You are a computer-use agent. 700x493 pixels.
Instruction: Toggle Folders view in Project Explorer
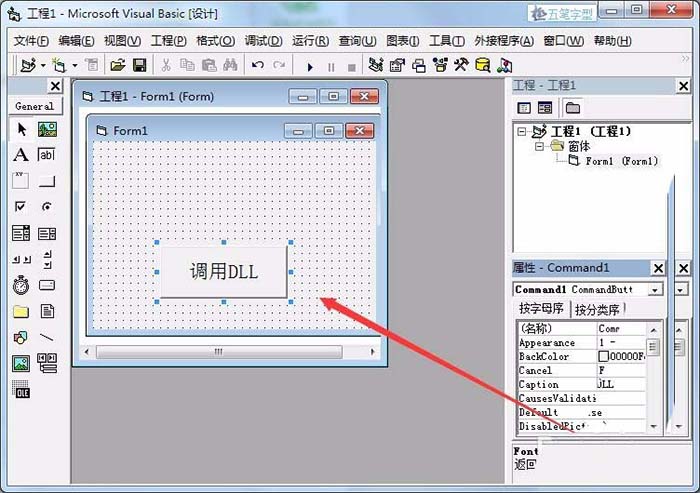[573, 108]
